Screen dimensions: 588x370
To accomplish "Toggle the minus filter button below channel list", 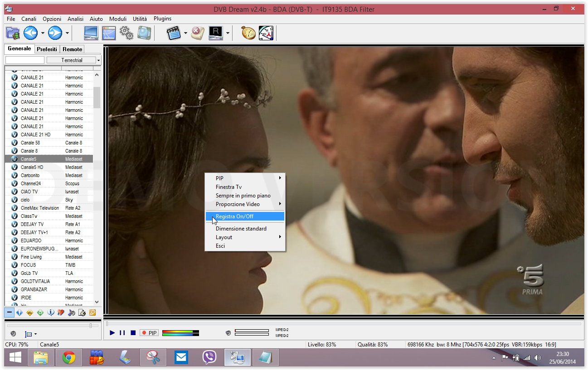I will (10, 312).
